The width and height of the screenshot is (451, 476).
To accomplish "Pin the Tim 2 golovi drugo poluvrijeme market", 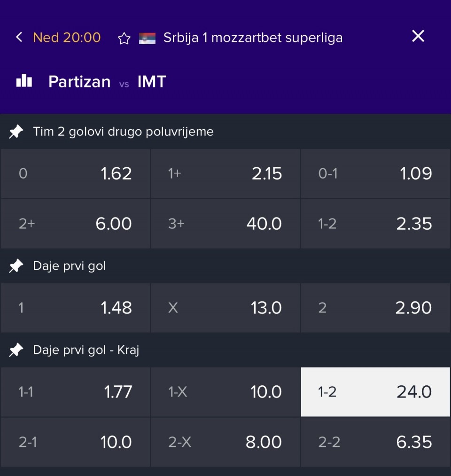I will [16, 132].
